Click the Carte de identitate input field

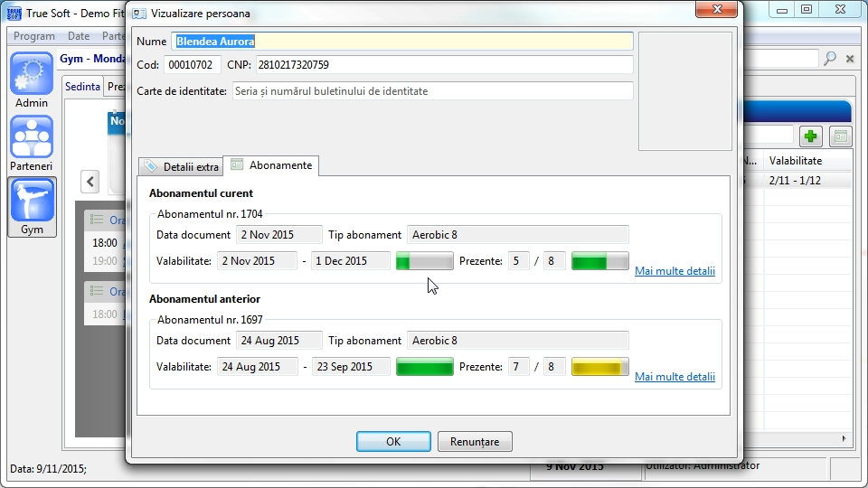tap(432, 91)
